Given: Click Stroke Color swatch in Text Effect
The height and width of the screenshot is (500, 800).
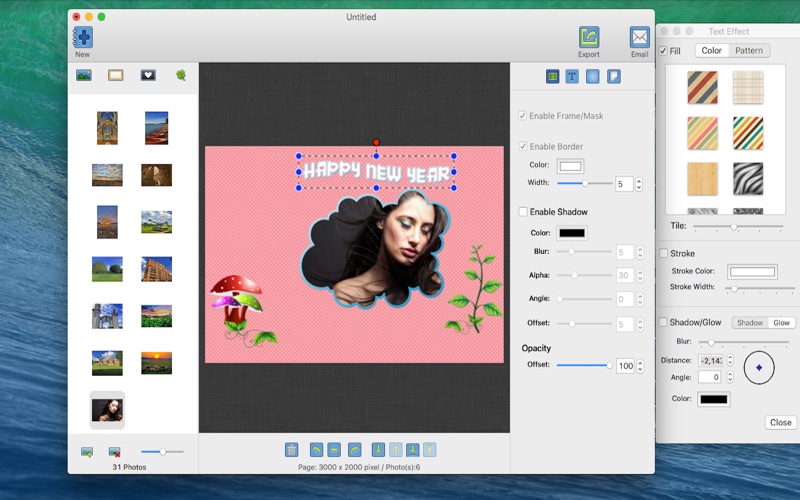Looking at the screenshot, I should (752, 272).
